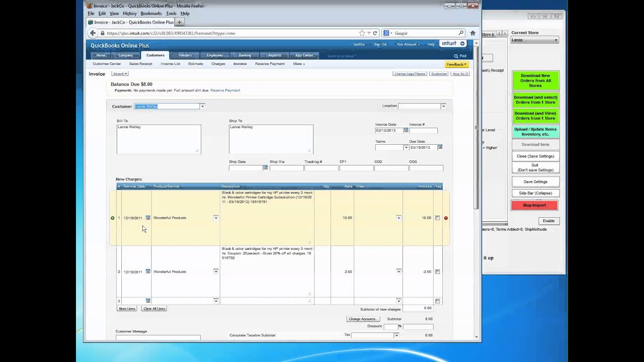The width and height of the screenshot is (644, 362).
Task: Open the Recent dropdown next to Invoice
Action: 119,74
